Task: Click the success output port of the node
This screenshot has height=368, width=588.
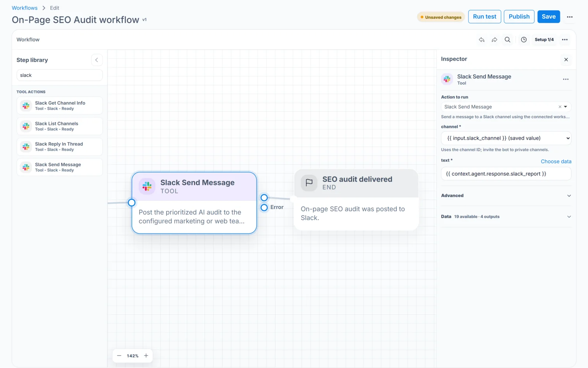Action: [264, 198]
